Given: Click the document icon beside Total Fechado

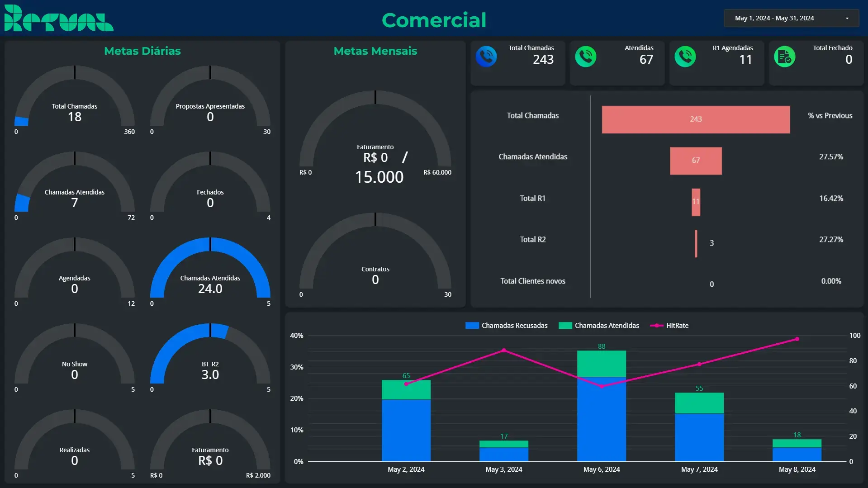Looking at the screenshot, I should (785, 57).
